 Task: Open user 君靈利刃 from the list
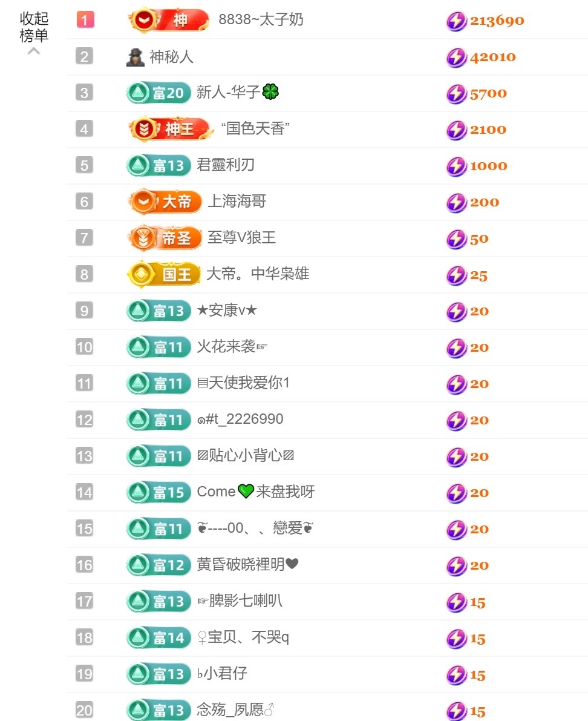[226, 165]
